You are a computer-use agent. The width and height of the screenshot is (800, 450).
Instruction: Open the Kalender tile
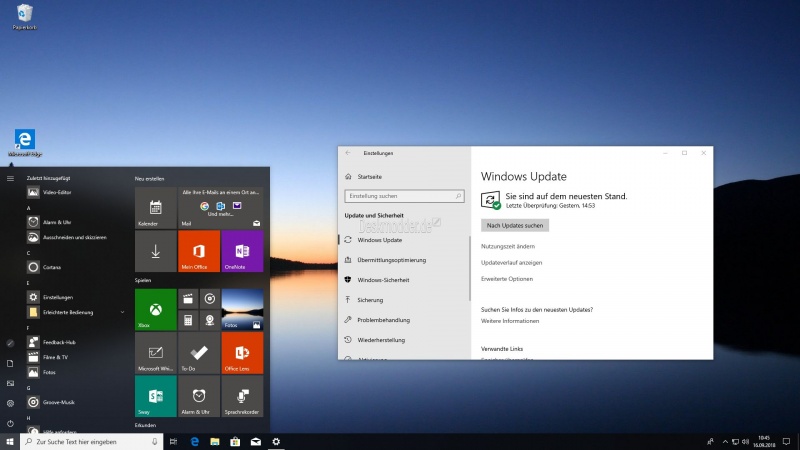(156, 208)
